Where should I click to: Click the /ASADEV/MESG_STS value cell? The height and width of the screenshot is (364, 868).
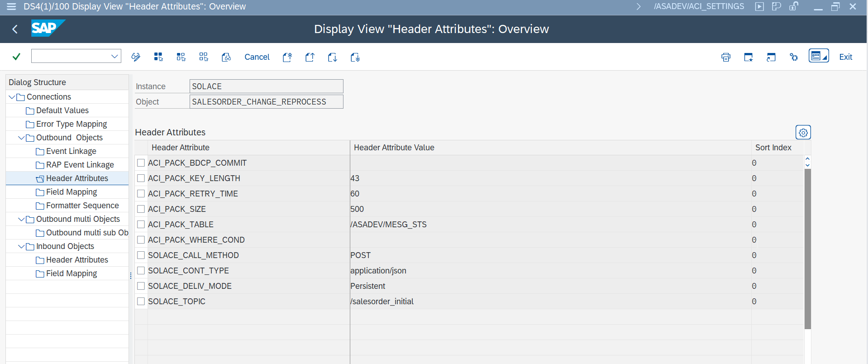tap(550, 224)
